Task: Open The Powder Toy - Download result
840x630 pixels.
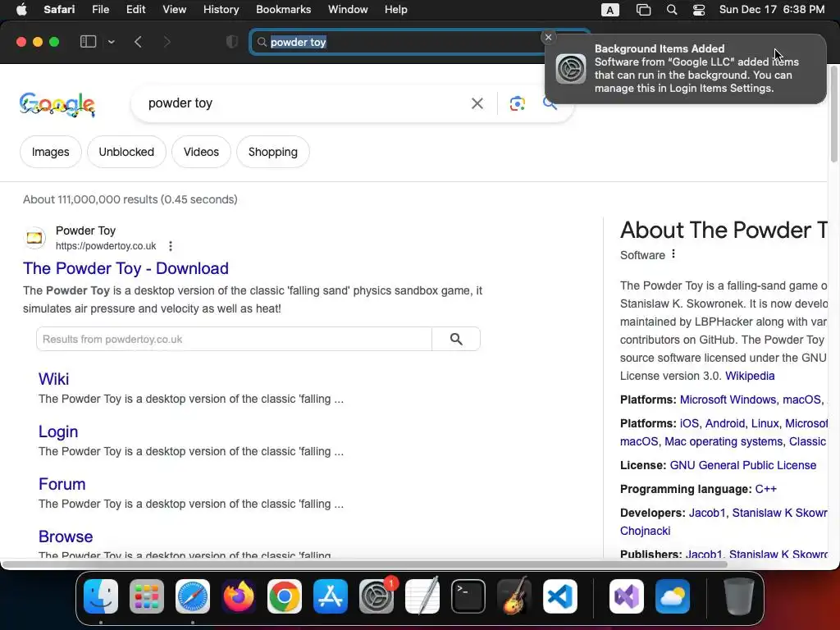Action: coord(126,268)
